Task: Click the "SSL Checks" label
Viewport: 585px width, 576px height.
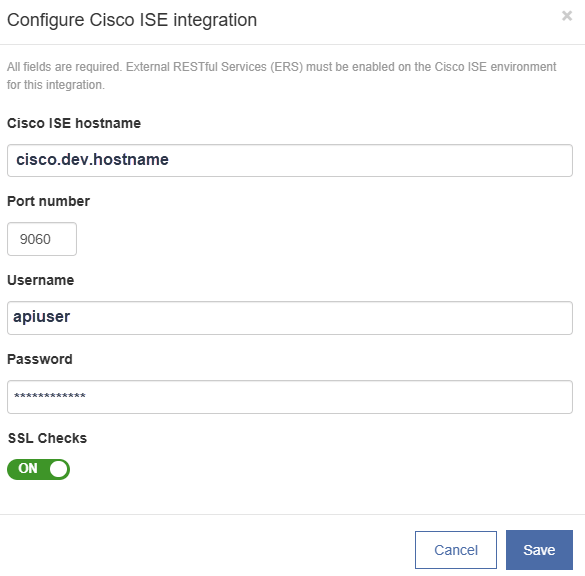Action: pyautogui.click(x=47, y=438)
